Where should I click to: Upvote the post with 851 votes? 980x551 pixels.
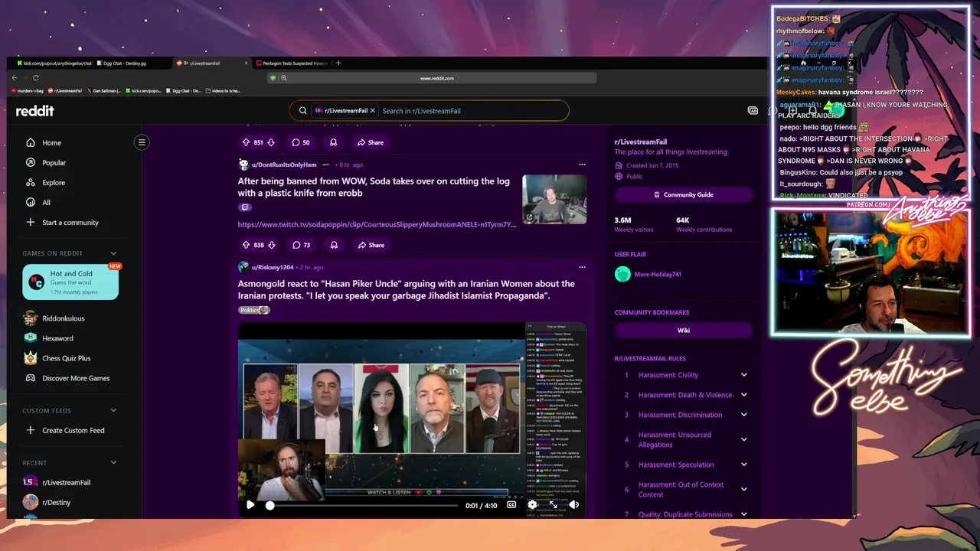click(x=246, y=142)
